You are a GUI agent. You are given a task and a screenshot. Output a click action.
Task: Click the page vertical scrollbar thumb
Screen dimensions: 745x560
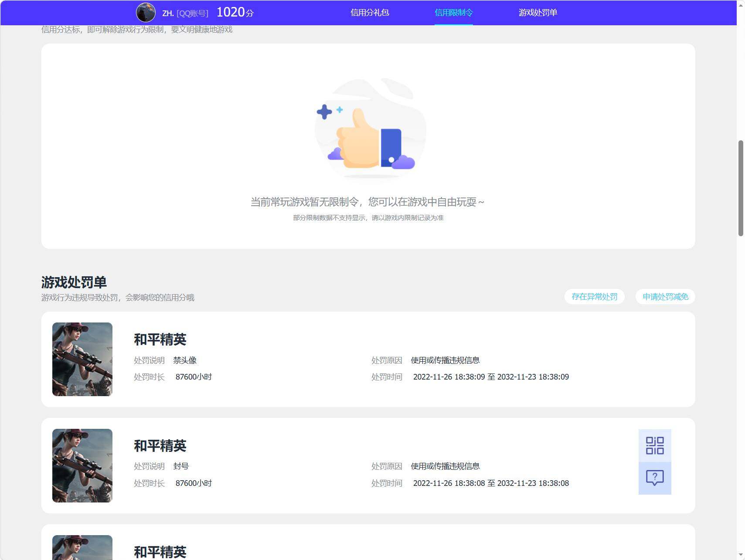[741, 188]
